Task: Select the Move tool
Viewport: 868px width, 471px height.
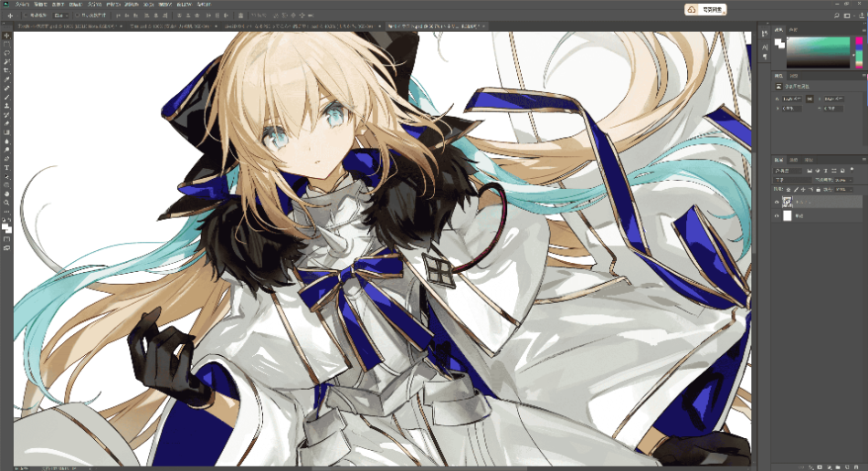Action: click(6, 36)
